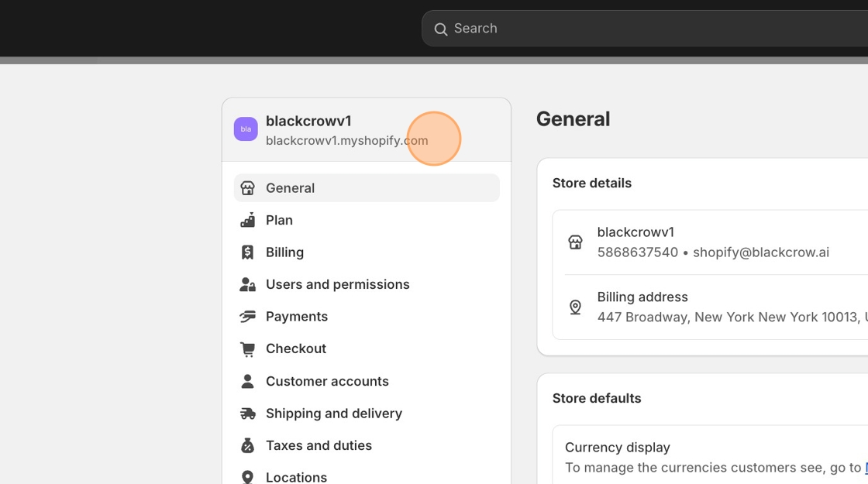
Task: Click the Checkout cart icon
Action: (248, 349)
